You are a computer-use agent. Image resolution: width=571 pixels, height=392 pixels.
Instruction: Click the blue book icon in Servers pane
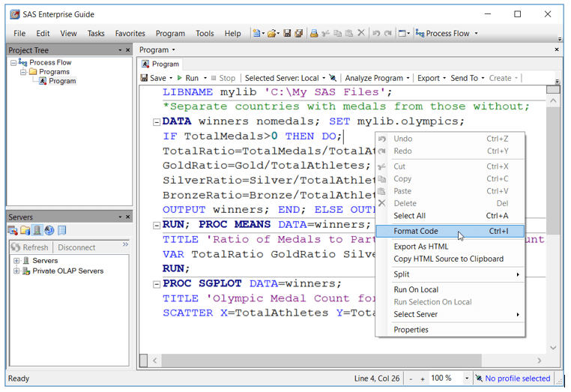pos(62,230)
